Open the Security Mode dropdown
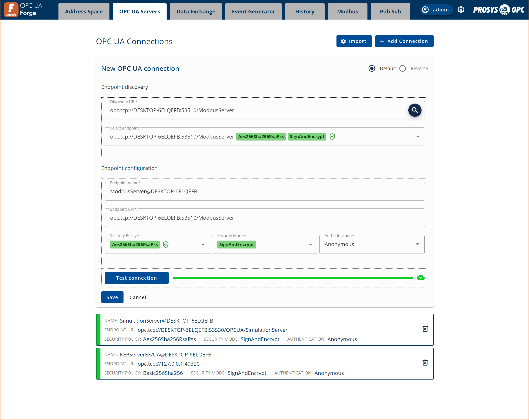The height and width of the screenshot is (420, 529). pyautogui.click(x=310, y=245)
